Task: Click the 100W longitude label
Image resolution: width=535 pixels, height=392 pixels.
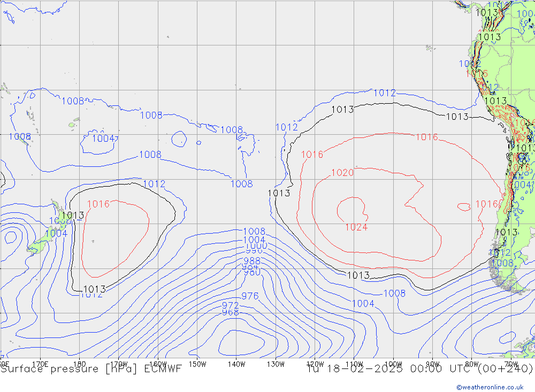Action: click(393, 364)
